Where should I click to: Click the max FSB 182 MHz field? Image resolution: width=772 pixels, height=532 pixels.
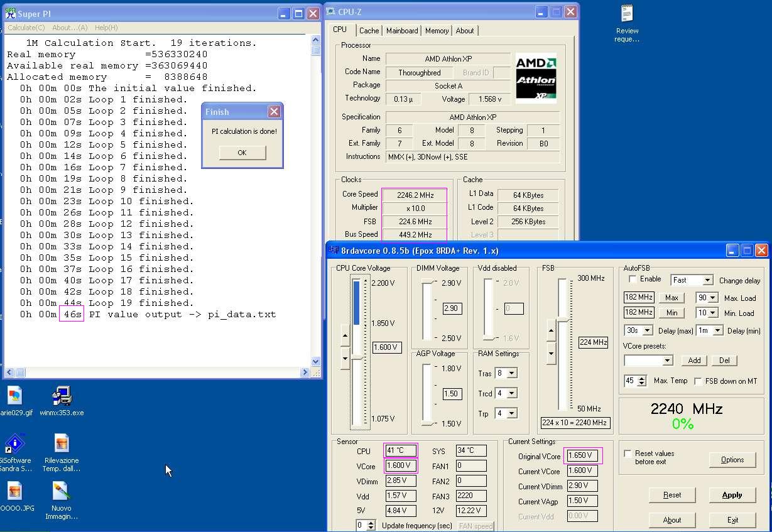pyautogui.click(x=639, y=297)
